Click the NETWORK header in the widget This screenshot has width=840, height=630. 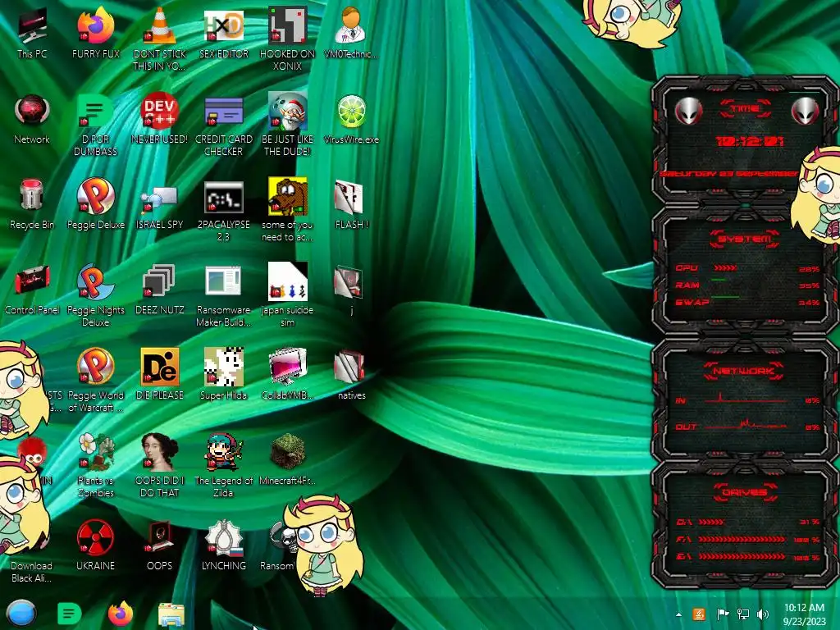pos(745,371)
